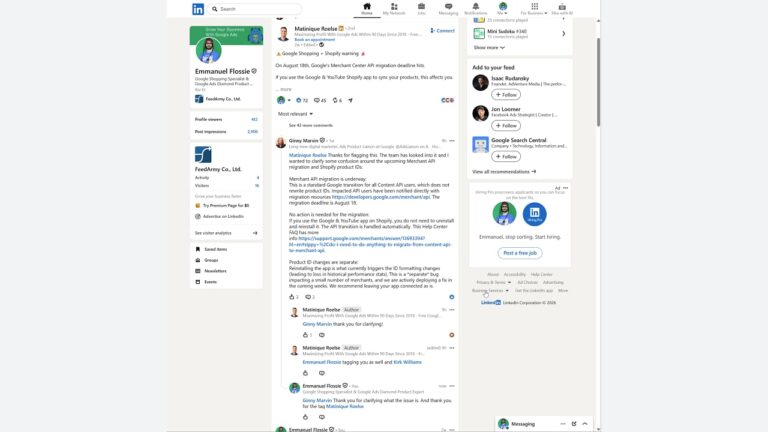Open See visitor analytics
This screenshot has width=768, height=432.
226,233
